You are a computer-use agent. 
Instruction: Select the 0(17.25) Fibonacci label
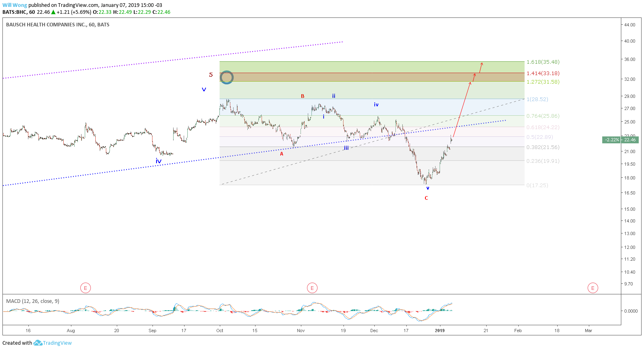point(537,186)
